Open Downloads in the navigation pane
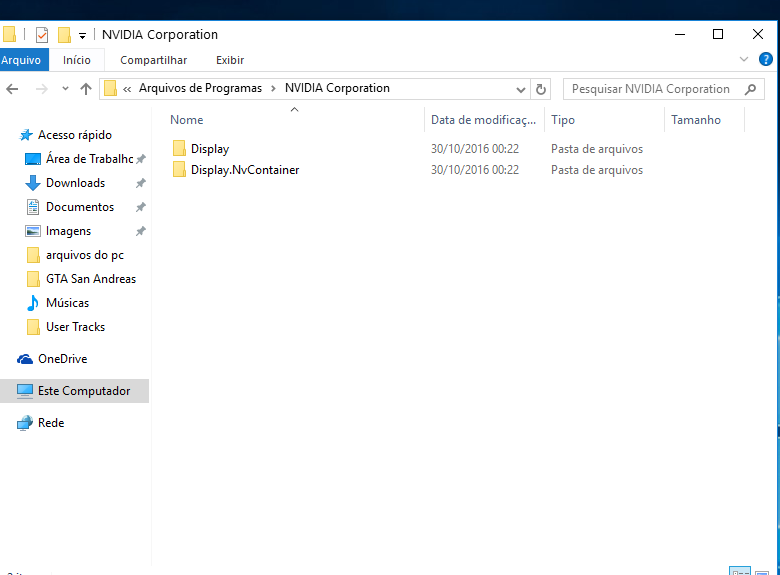 75,183
